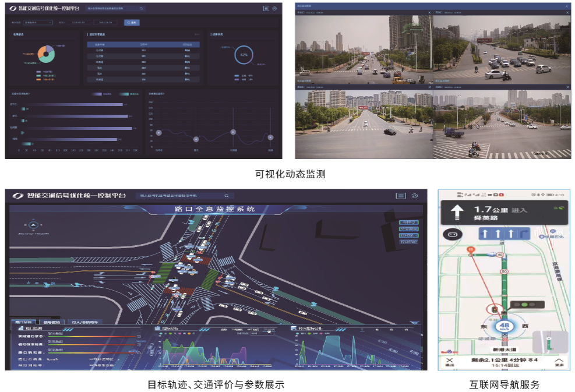Open the list menu icon in top-left dashboard header
Viewport: 575px width, 392px height.
tap(266, 9)
